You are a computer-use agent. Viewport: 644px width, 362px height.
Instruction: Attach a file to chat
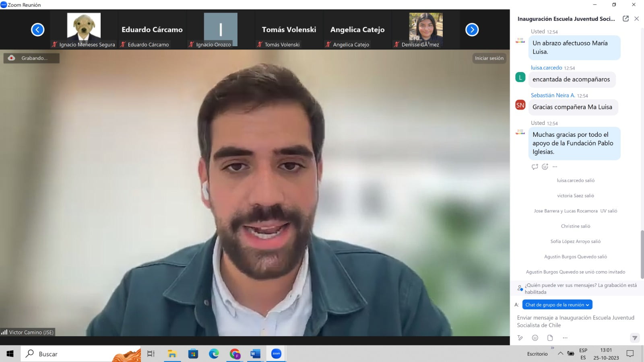[550, 338]
